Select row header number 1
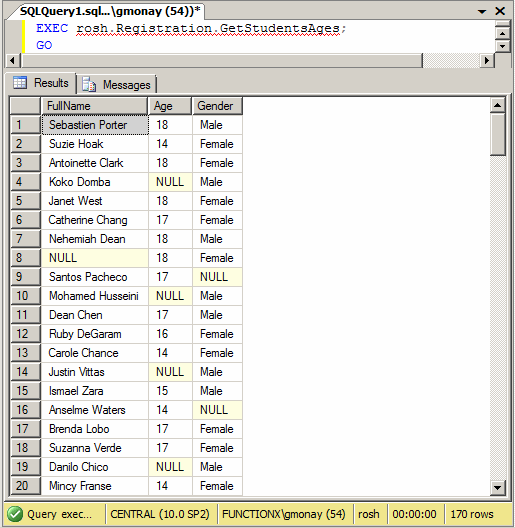Screen dimensions: 515x528 (26, 125)
